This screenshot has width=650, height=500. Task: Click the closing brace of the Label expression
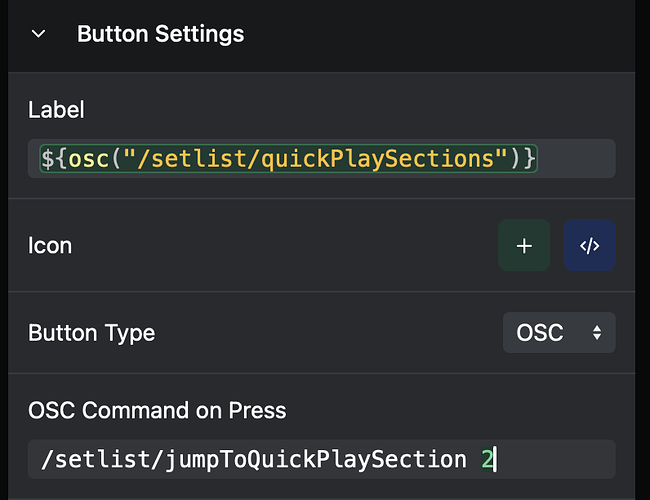click(x=530, y=158)
